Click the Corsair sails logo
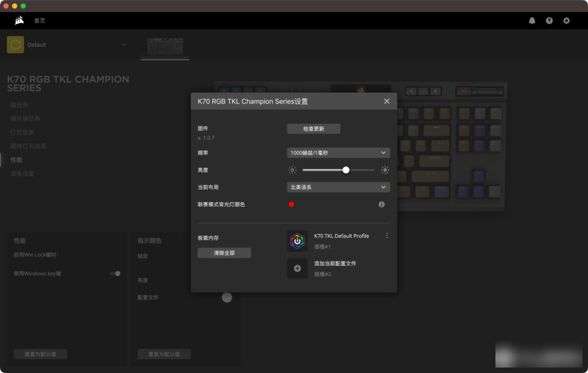588x373 pixels. pyautogui.click(x=19, y=21)
